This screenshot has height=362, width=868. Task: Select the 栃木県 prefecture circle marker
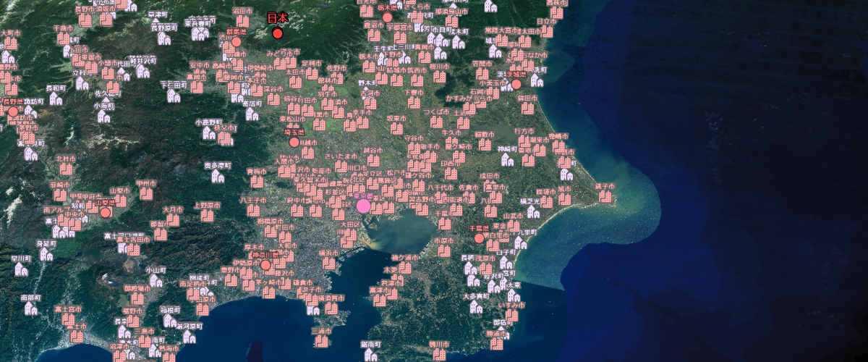388,17
